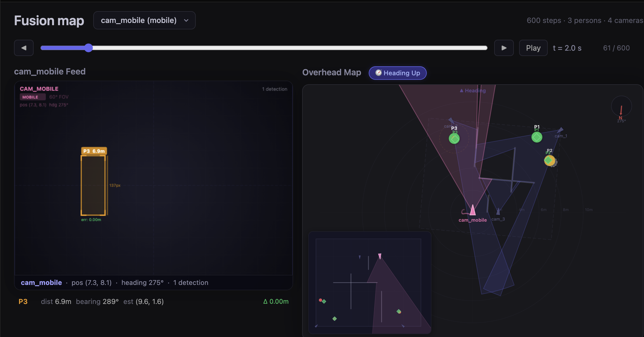Screen dimensions: 644x337
Task: Select the P1 green marker on map
Action: (x=537, y=137)
